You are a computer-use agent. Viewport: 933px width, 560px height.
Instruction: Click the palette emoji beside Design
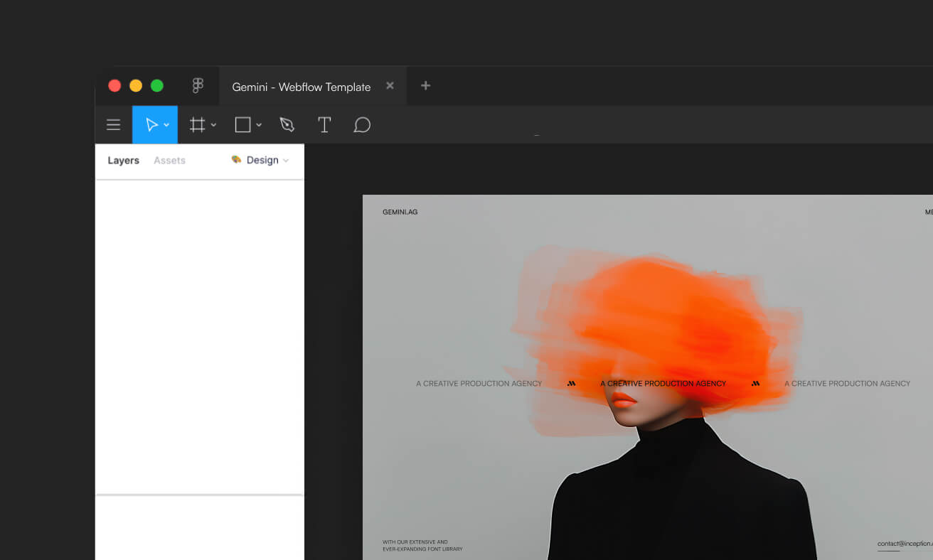click(x=236, y=160)
